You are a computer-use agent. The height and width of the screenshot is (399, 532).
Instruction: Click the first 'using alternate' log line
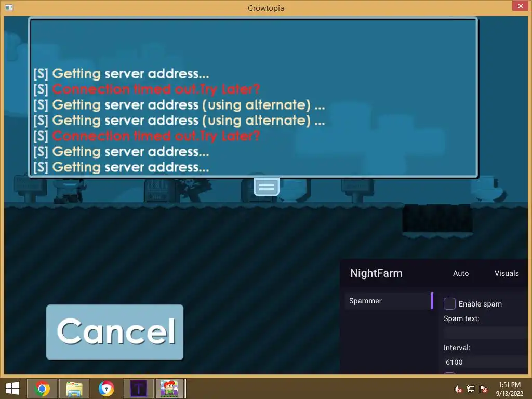pos(179,105)
